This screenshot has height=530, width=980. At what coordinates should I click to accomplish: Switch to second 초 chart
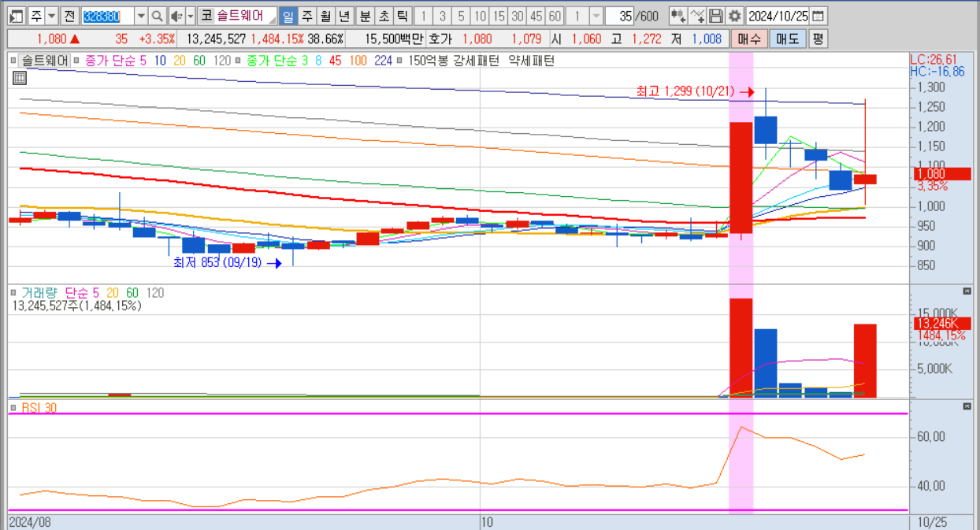point(384,16)
